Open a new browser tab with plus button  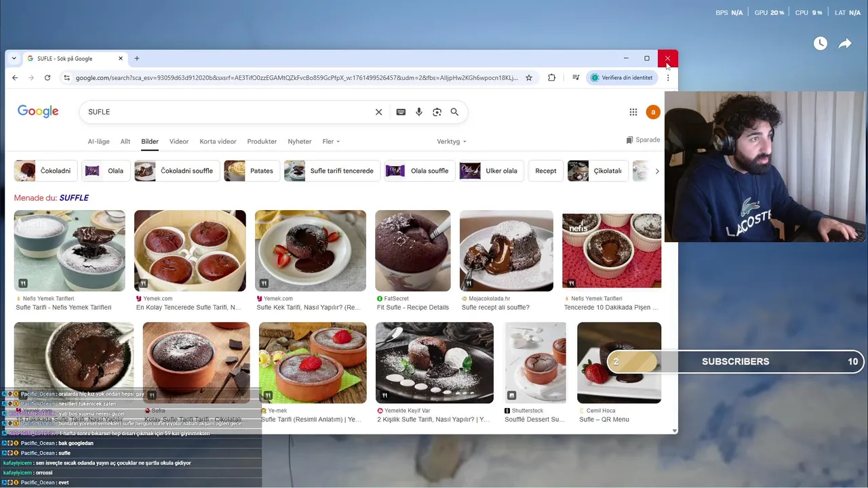(137, 58)
